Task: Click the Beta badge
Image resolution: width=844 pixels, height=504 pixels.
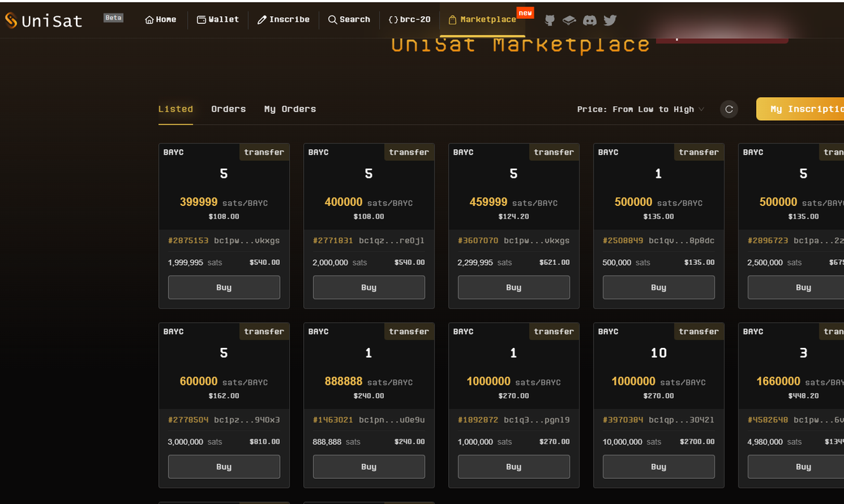Action: pos(113,18)
